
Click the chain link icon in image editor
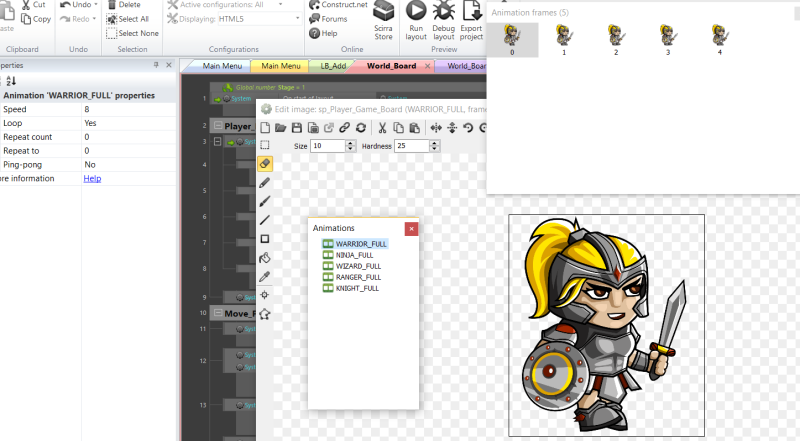click(345, 128)
